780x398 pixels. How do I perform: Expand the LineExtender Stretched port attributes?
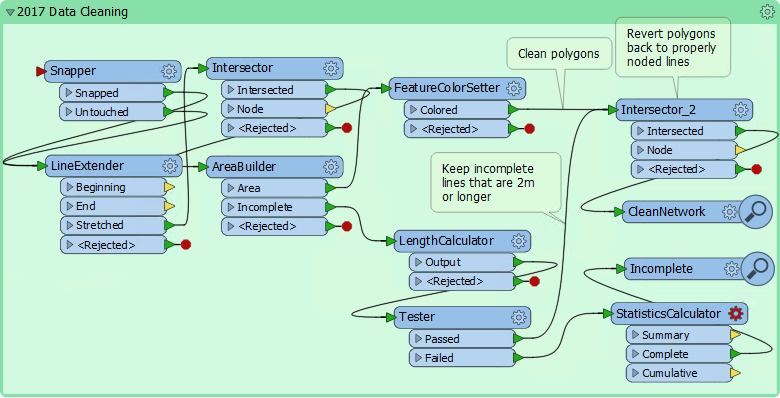tap(70, 225)
